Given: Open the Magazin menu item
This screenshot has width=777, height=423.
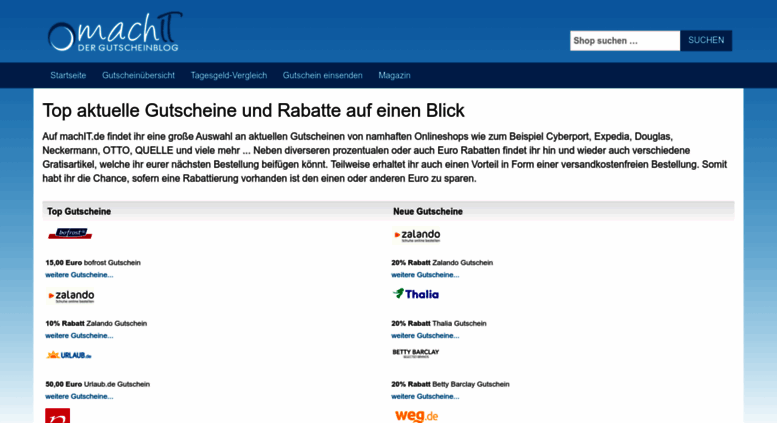Looking at the screenshot, I should coord(394,75).
